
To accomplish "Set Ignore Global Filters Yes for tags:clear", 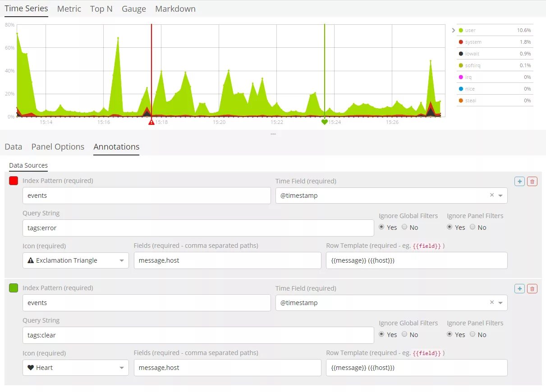I will tap(381, 334).
